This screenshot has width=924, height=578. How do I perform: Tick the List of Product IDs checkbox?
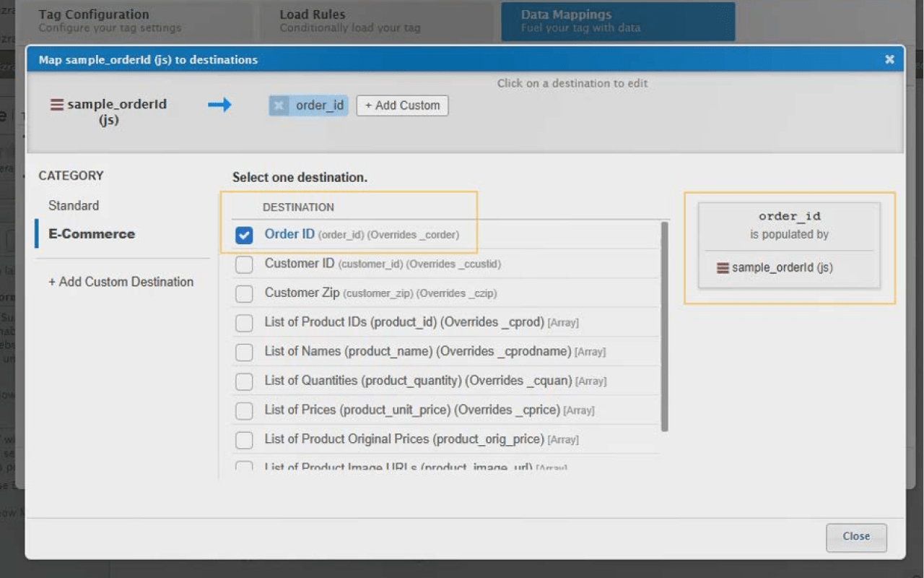pyautogui.click(x=244, y=323)
